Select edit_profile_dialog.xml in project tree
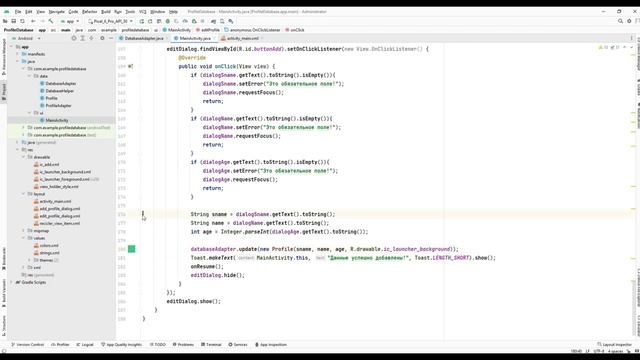Screen dimensions: 640x360 click(60, 216)
